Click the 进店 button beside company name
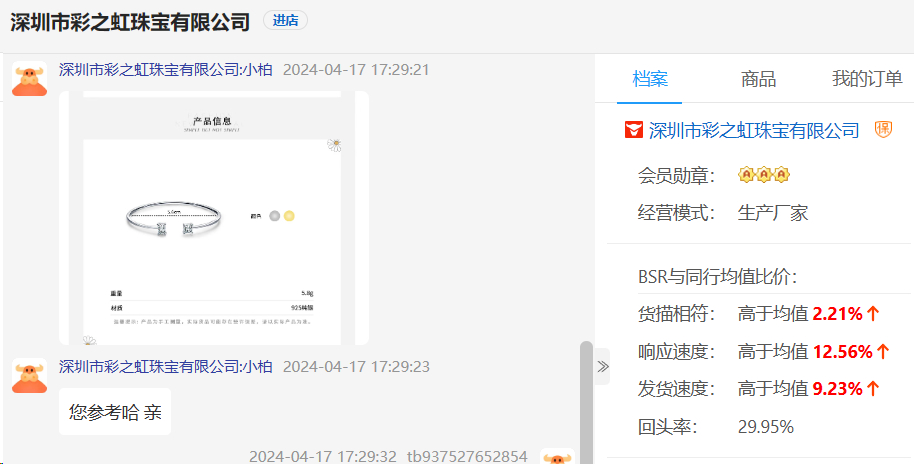914x464 pixels. click(x=285, y=20)
